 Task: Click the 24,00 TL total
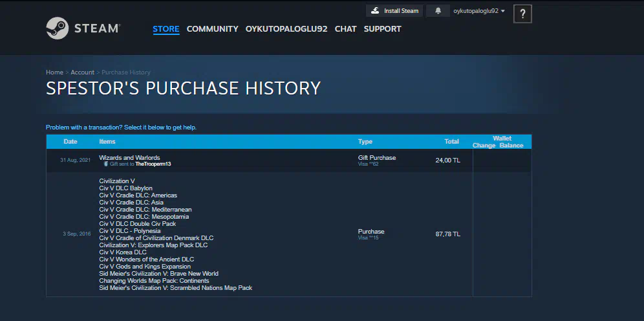(x=447, y=160)
